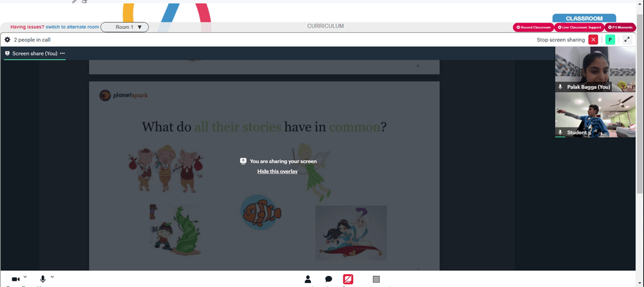Open Live Classroom Support
Image resolution: width=644 pixels, height=287 pixels.
pos(579,28)
